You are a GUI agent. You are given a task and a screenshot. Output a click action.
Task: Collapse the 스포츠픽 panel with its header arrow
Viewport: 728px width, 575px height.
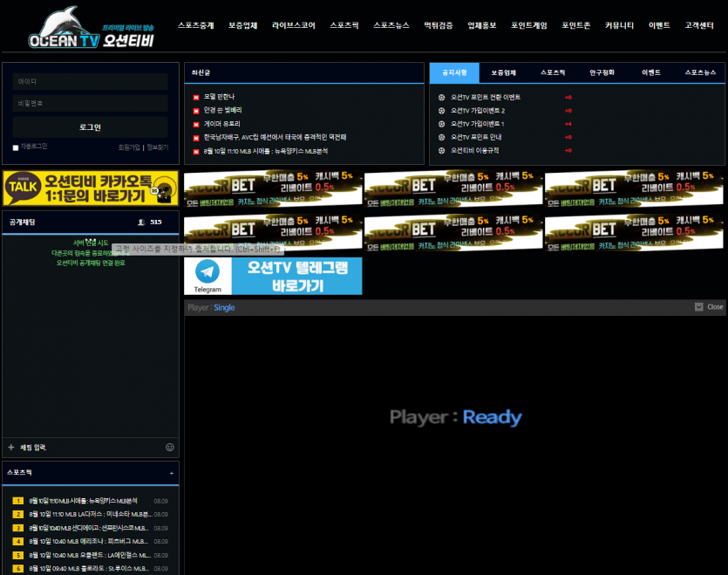point(171,472)
